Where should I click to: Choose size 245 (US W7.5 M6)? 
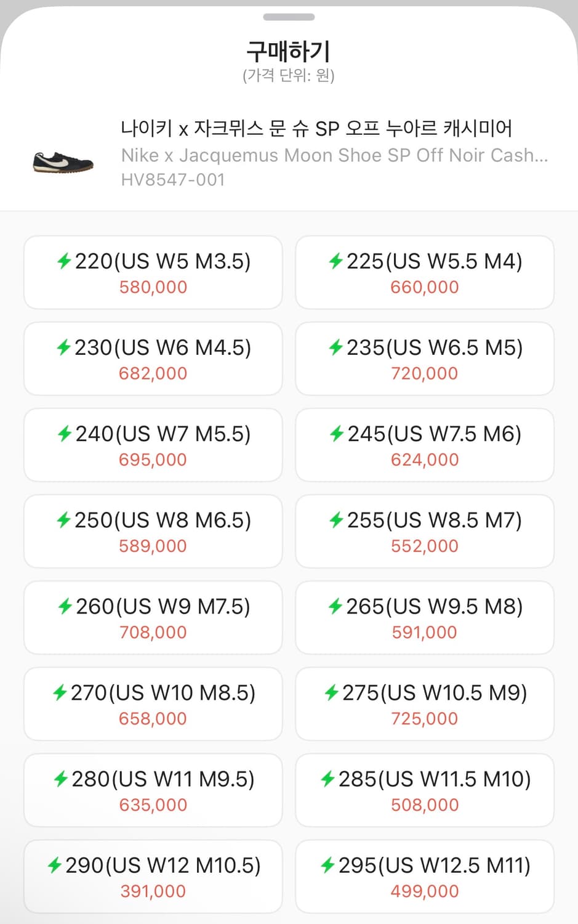pyautogui.click(x=424, y=445)
